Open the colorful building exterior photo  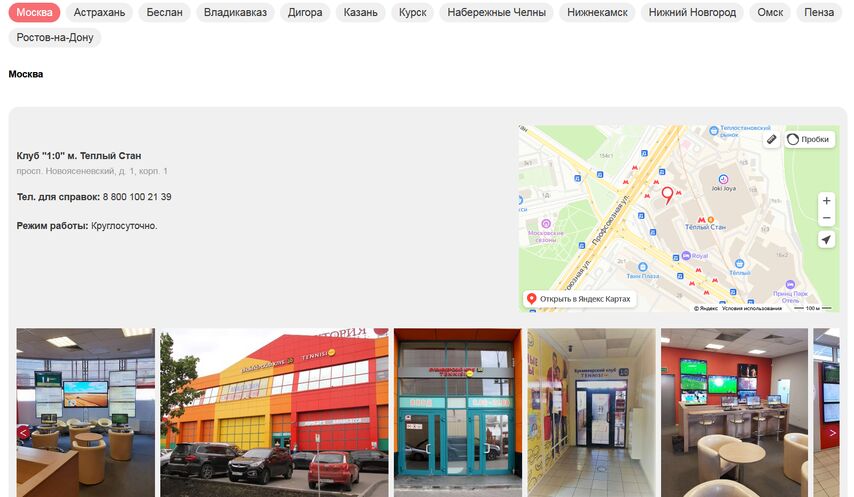[x=274, y=412]
